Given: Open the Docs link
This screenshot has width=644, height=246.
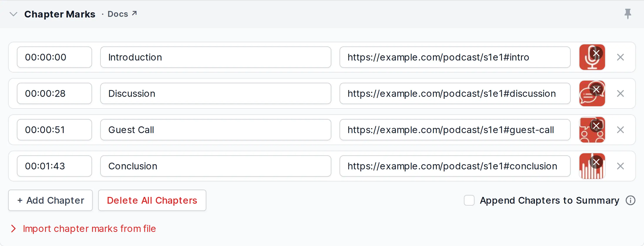Looking at the screenshot, I should click(122, 14).
